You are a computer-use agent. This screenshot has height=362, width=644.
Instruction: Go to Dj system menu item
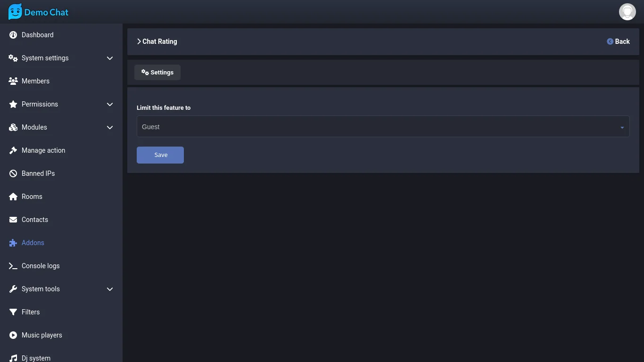(x=36, y=358)
